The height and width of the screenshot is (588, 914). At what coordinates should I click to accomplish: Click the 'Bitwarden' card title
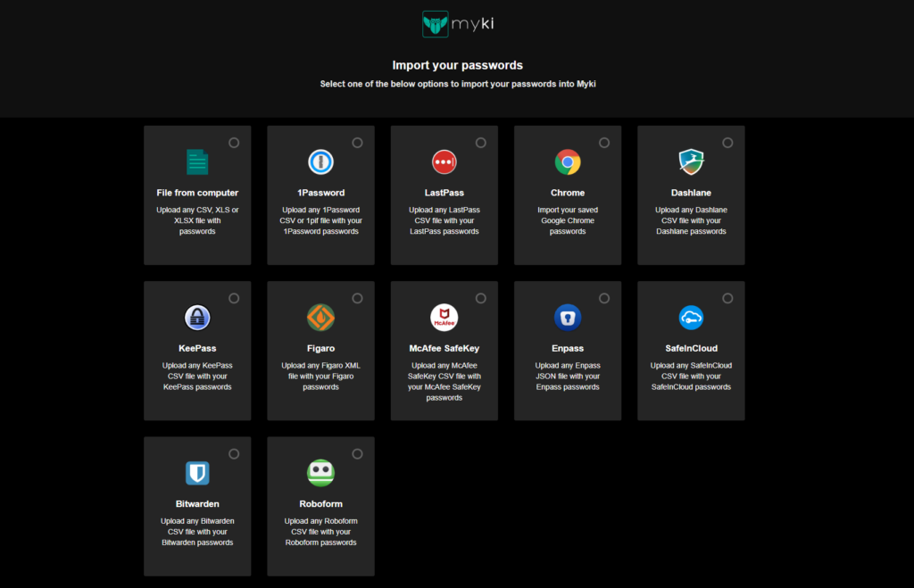197,504
